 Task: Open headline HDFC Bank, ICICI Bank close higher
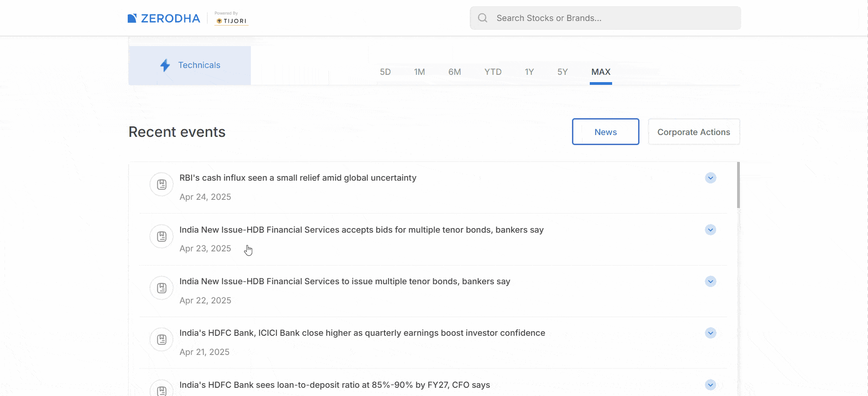[x=362, y=333]
